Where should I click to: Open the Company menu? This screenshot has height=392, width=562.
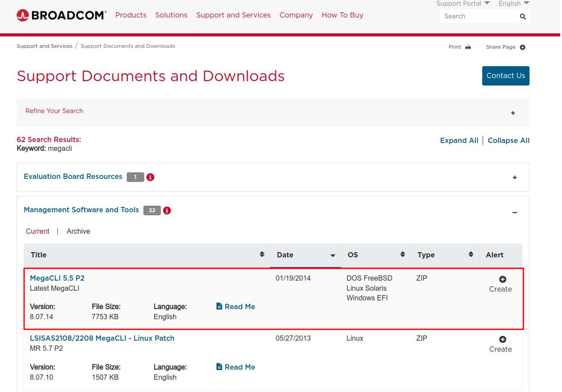(x=296, y=15)
